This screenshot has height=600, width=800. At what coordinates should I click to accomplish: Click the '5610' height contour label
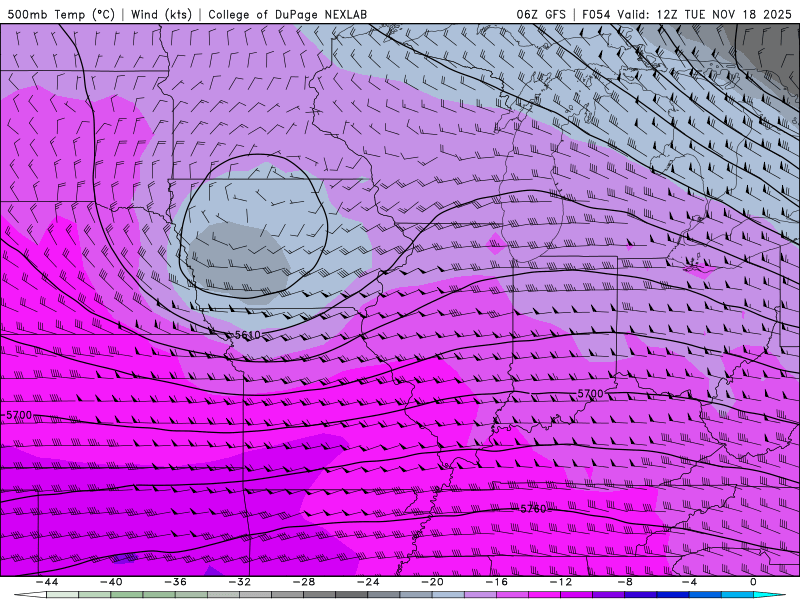coord(247,335)
